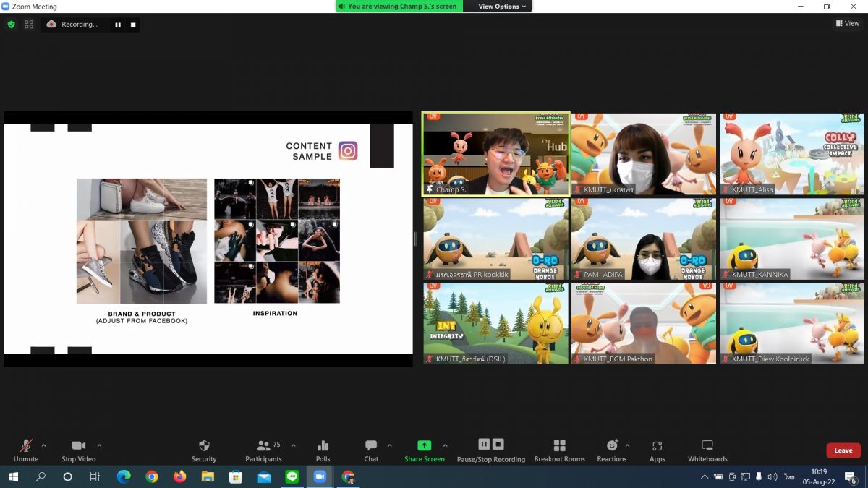868x488 pixels.
Task: Select the KMUTT_BGM Pakthon video tile
Action: [x=643, y=323]
